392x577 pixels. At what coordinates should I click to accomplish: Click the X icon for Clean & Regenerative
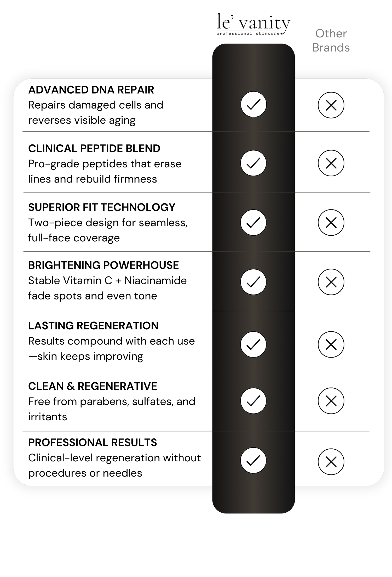tap(331, 401)
